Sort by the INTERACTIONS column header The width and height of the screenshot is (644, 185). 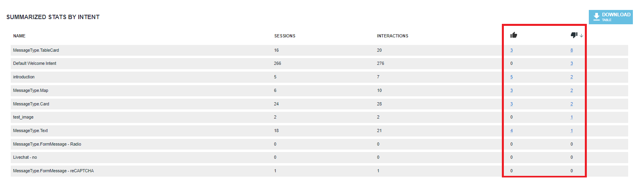392,36
